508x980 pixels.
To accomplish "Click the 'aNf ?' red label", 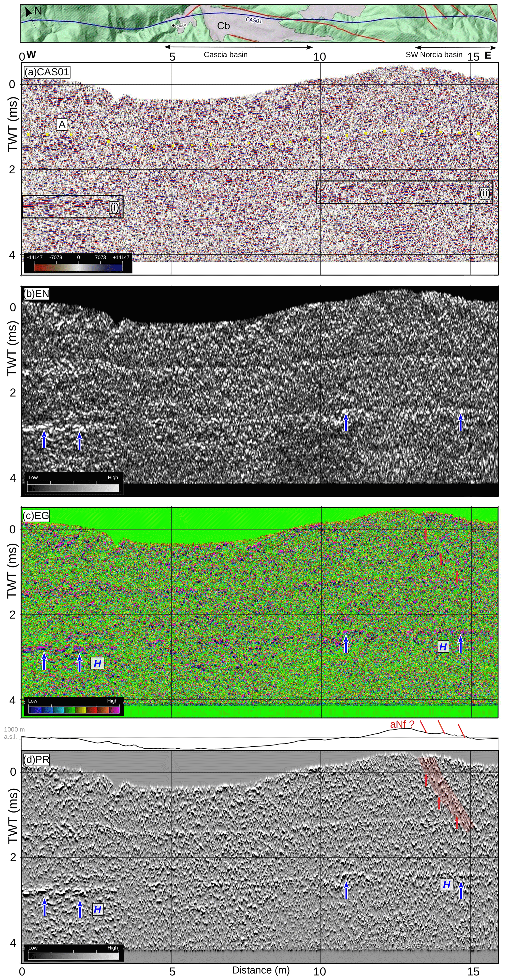I will click(402, 724).
